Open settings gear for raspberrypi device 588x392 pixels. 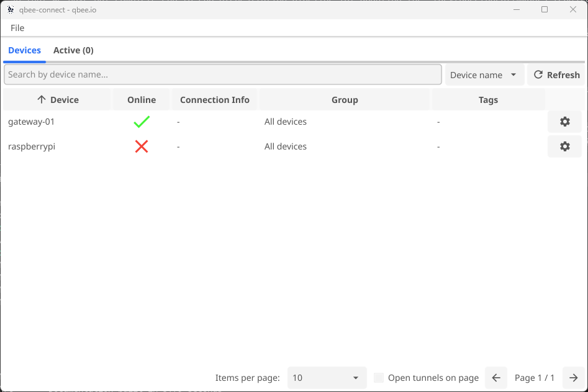pyautogui.click(x=564, y=146)
